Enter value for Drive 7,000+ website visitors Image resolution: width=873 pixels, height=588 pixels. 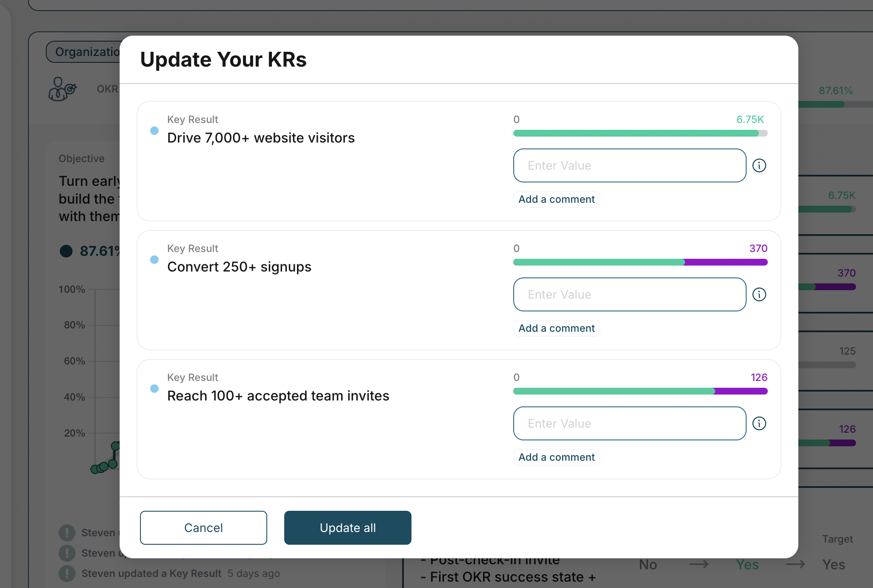[630, 165]
